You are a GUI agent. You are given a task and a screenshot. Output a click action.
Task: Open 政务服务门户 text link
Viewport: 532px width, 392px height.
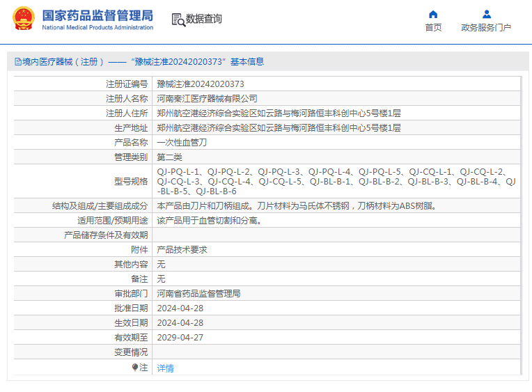point(486,27)
